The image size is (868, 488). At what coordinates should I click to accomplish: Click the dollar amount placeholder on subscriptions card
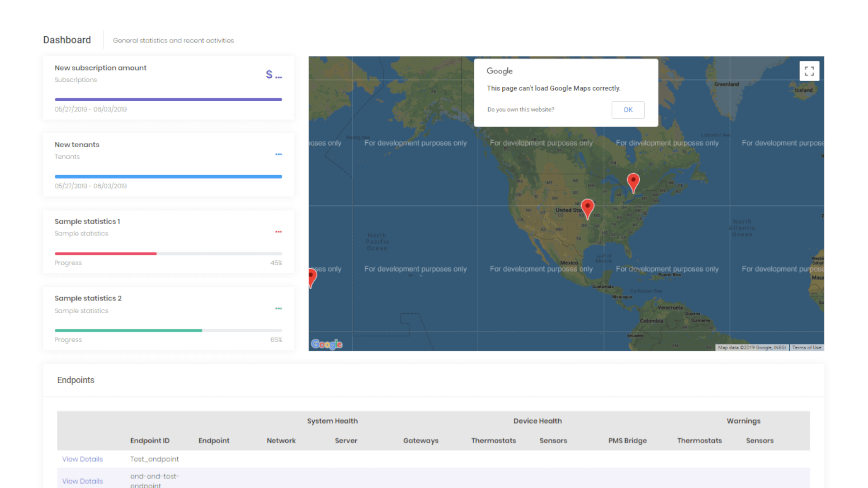pyautogui.click(x=274, y=75)
